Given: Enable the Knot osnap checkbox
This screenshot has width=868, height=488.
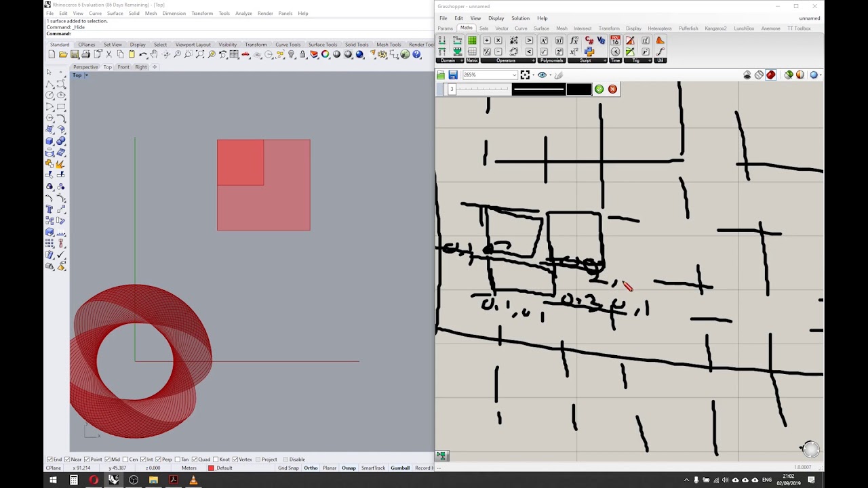Looking at the screenshot, I should [x=216, y=460].
